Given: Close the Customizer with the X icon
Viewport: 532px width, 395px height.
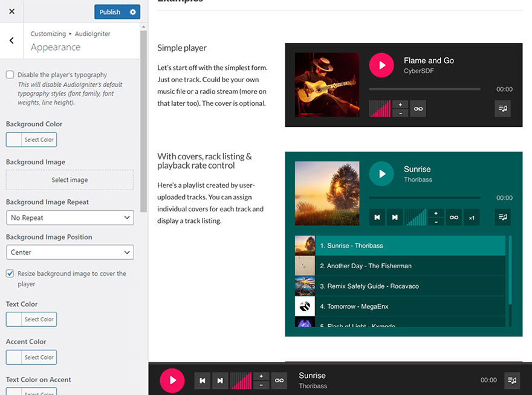Looking at the screenshot, I should click(12, 11).
